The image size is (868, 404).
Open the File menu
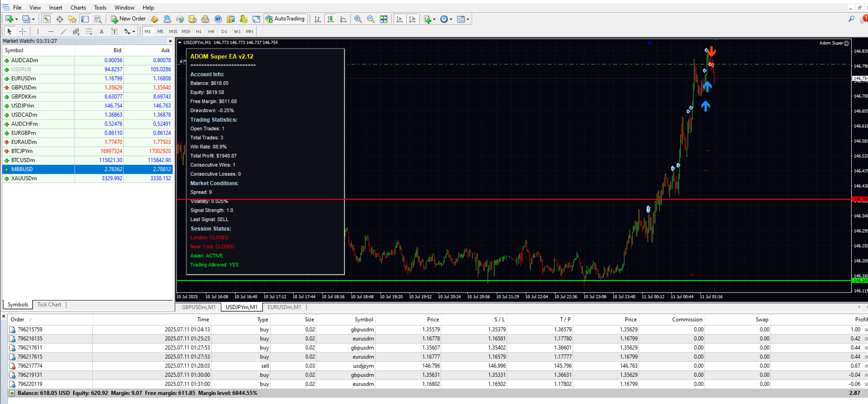17,8
